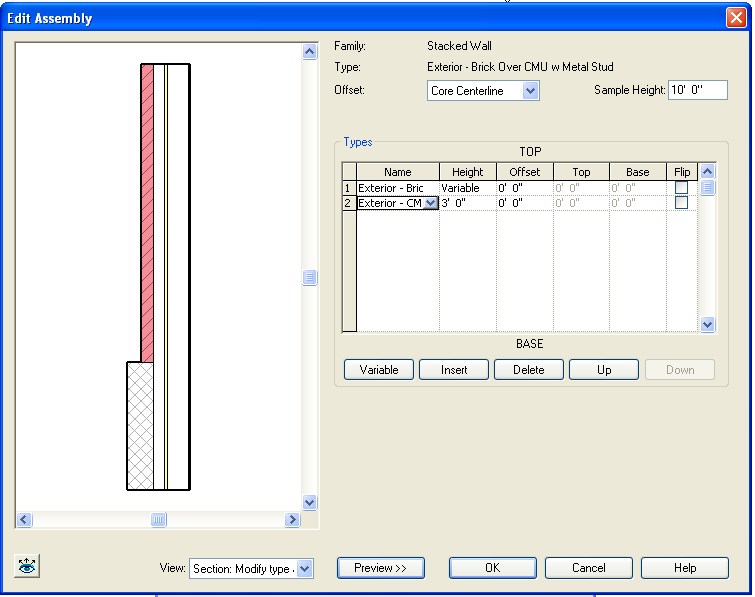This screenshot has height=597, width=755.
Task: Click the Insert button
Action: (454, 370)
